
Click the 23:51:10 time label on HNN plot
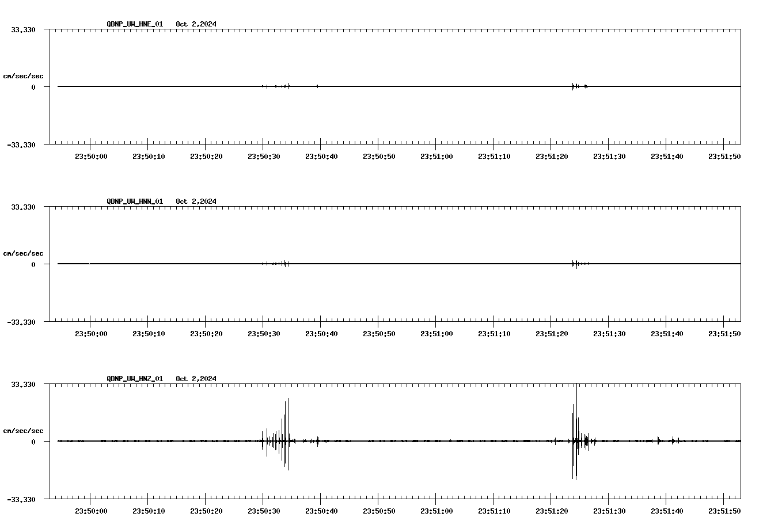(494, 334)
